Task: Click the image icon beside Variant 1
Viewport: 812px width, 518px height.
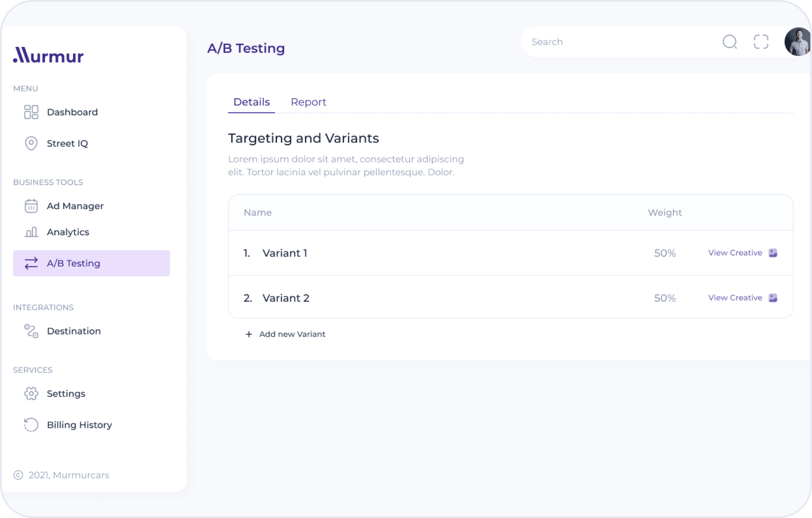Action: pyautogui.click(x=773, y=253)
